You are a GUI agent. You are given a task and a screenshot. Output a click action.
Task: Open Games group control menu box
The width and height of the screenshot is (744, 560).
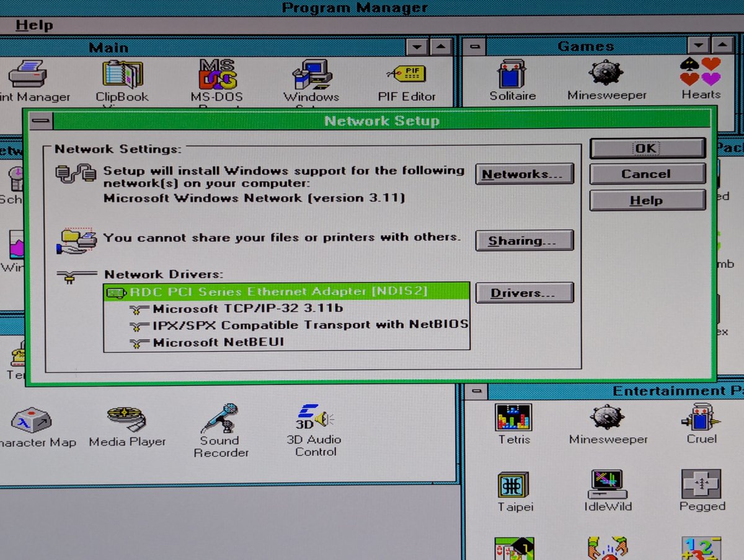click(475, 46)
